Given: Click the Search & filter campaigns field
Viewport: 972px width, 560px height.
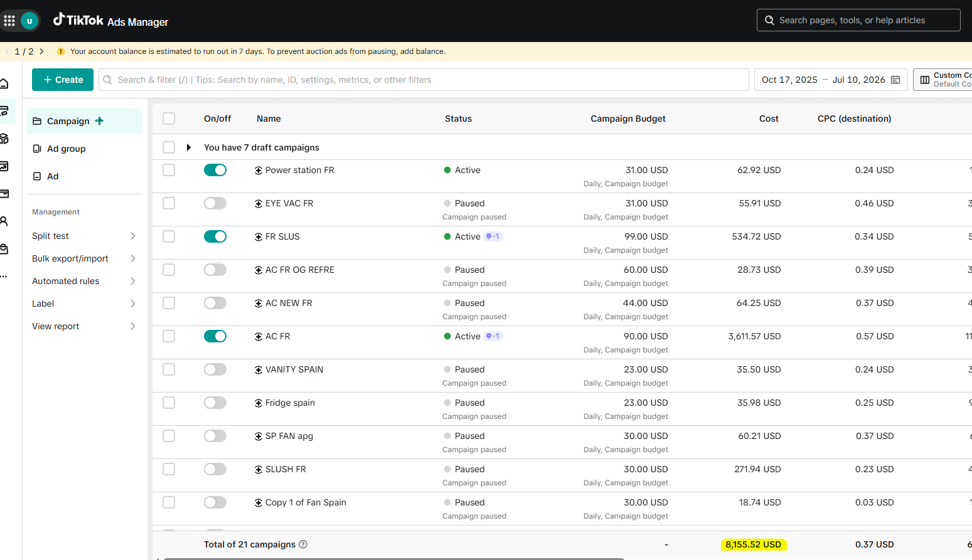Looking at the screenshot, I should click(x=424, y=80).
